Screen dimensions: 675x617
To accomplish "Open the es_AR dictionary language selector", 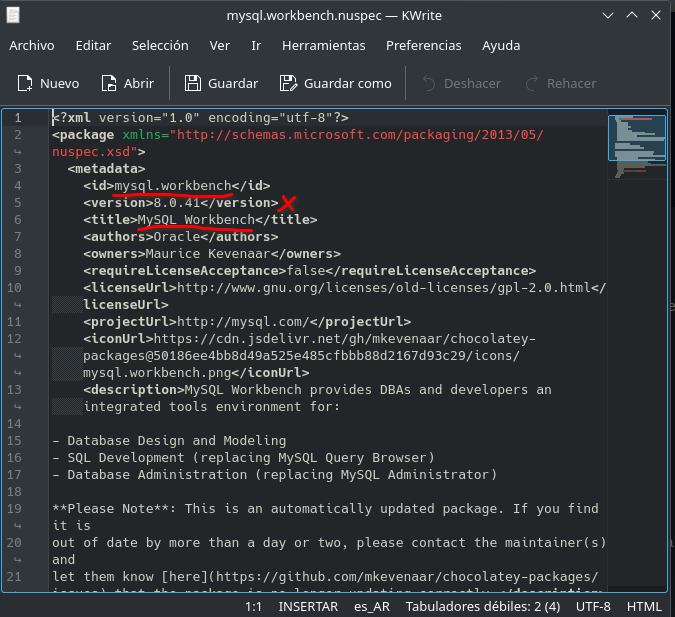I will [x=372, y=607].
